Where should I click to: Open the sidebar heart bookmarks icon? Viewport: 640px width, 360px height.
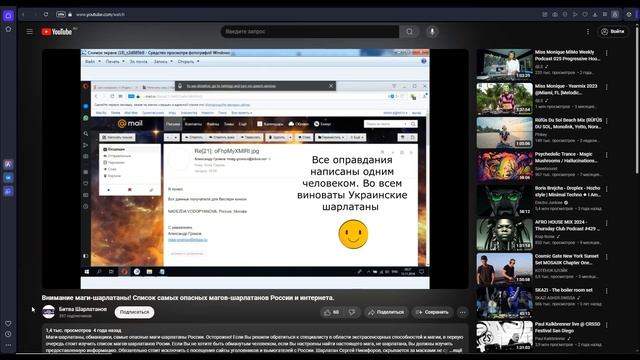[x=8, y=323]
